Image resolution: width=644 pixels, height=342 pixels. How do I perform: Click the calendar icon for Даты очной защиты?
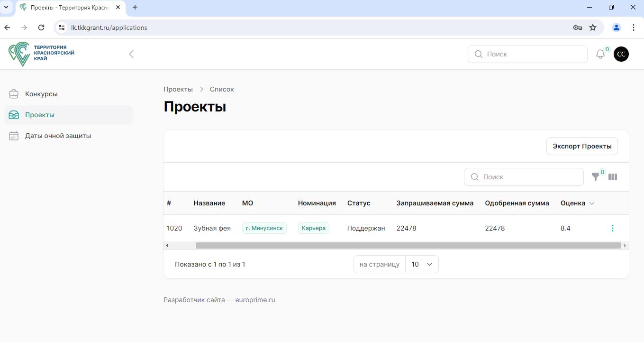(x=14, y=136)
